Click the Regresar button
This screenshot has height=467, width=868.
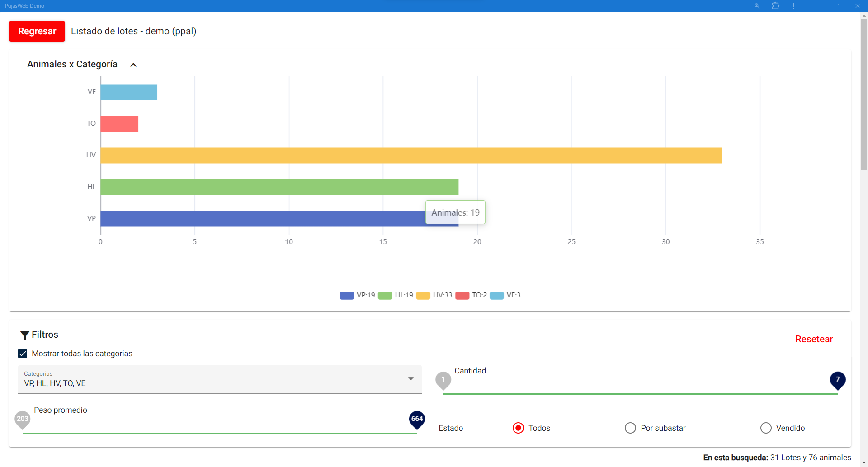37,31
